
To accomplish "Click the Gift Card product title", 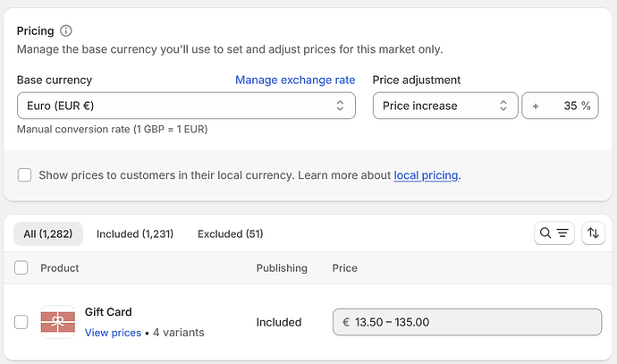I will coord(108,312).
